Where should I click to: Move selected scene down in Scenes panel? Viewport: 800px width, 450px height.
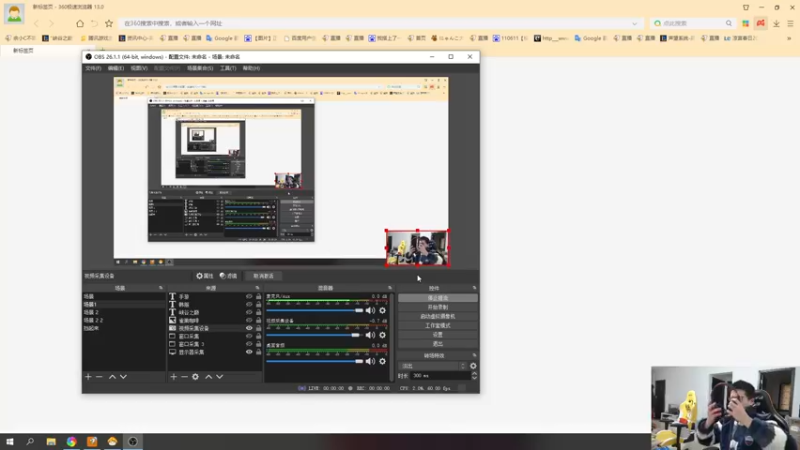(123, 377)
